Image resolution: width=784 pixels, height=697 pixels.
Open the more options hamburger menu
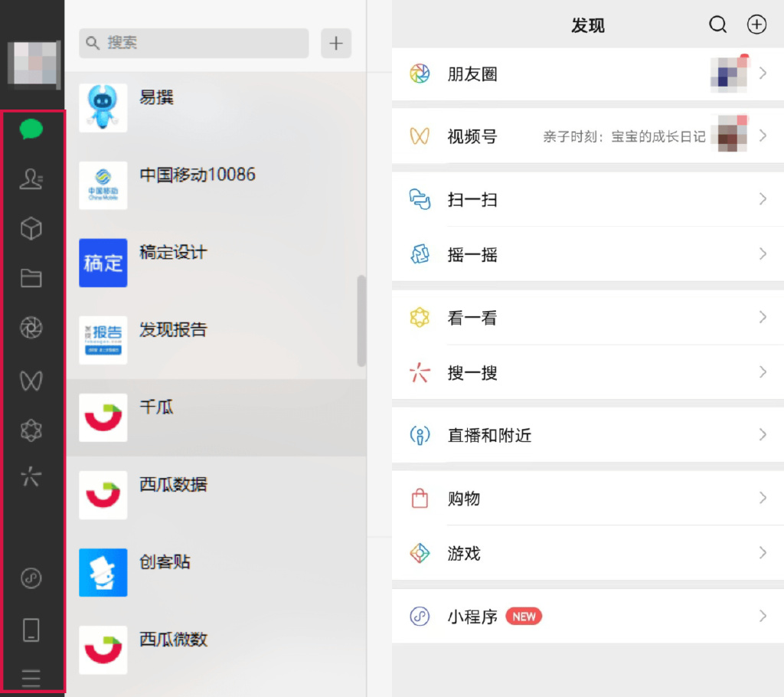31,679
